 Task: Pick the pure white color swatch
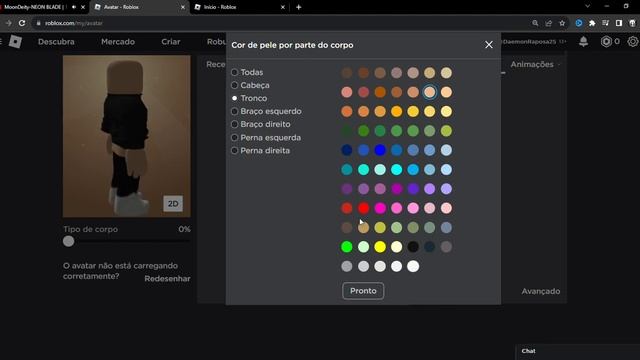[x=413, y=266]
